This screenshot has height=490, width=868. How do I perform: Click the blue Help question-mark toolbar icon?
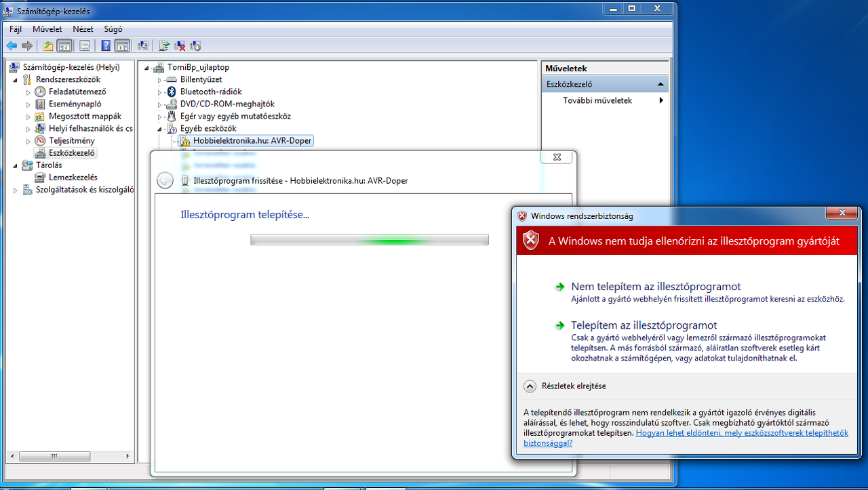point(106,46)
